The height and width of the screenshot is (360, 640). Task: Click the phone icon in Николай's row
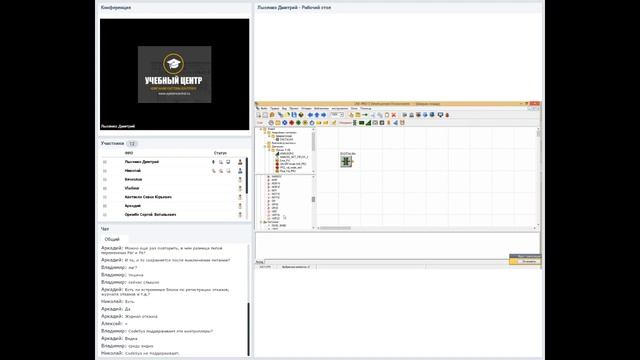click(213, 171)
